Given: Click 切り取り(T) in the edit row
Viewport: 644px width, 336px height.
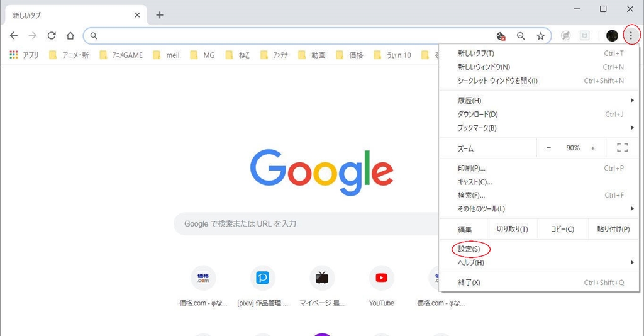Looking at the screenshot, I should pyautogui.click(x=512, y=229).
